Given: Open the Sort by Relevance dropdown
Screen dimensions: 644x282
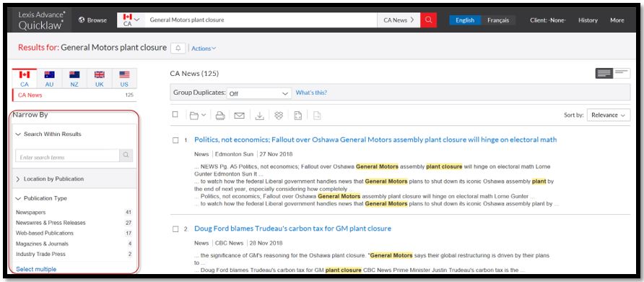Looking at the screenshot, I should click(x=609, y=115).
